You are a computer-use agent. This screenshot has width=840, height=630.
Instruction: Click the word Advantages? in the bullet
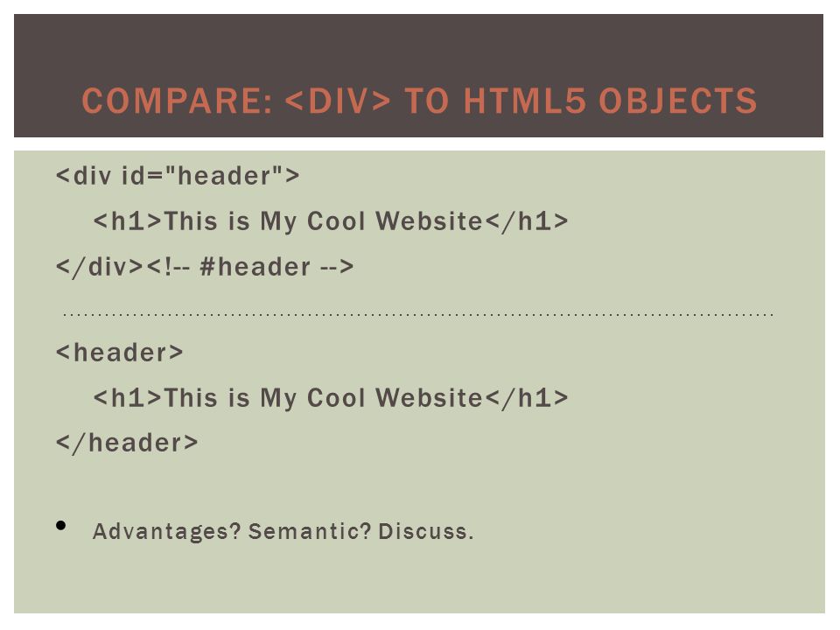point(166,531)
